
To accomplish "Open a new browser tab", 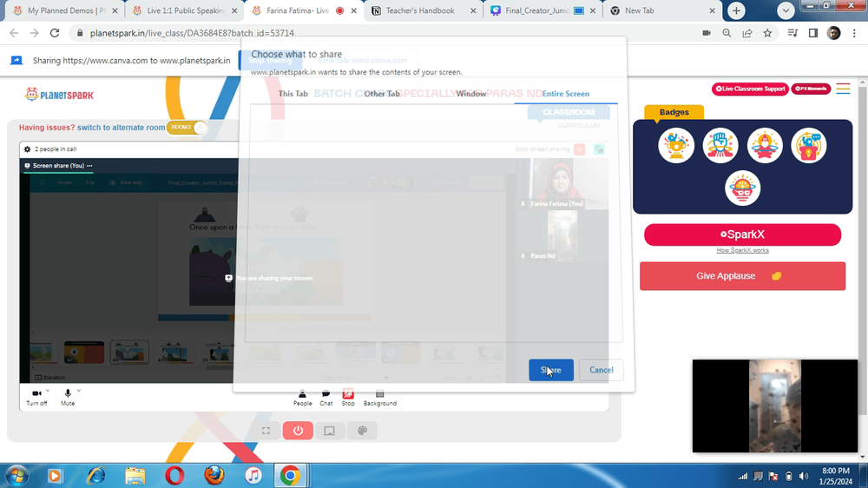I will [736, 10].
